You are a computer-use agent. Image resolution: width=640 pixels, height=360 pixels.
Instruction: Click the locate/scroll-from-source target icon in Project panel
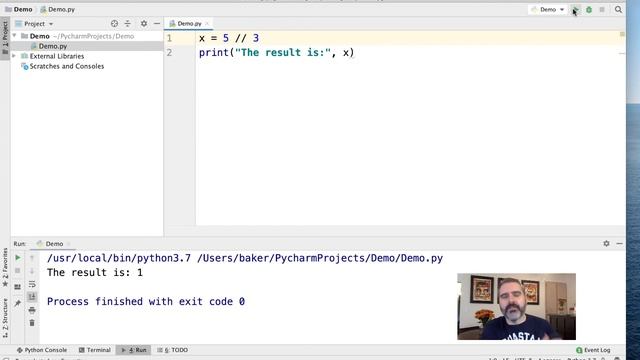click(114, 24)
